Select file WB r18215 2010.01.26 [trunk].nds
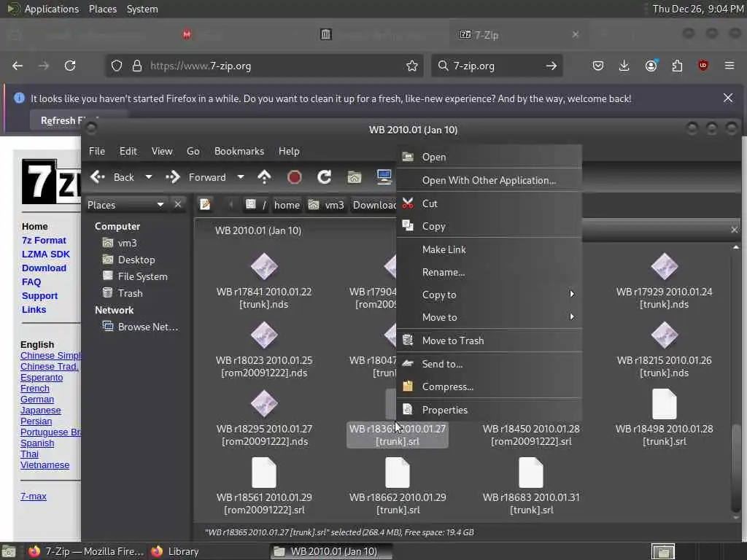Image resolution: width=747 pixels, height=560 pixels. (x=664, y=349)
